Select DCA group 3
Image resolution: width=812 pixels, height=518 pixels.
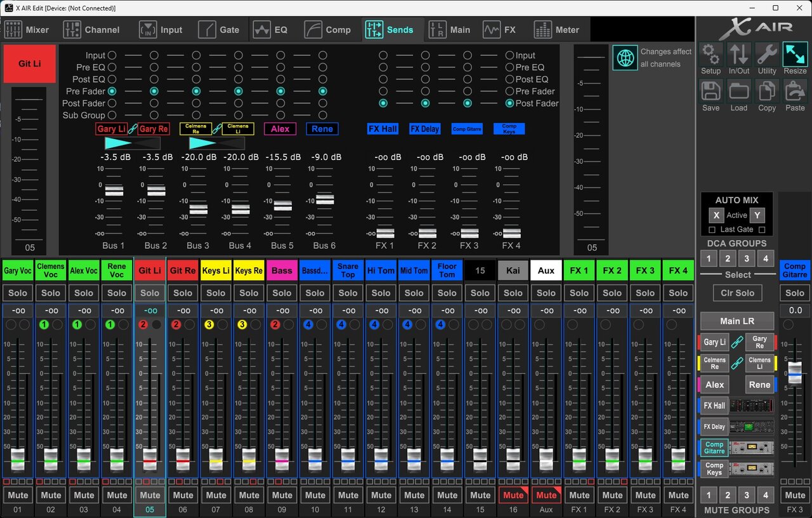(x=747, y=258)
